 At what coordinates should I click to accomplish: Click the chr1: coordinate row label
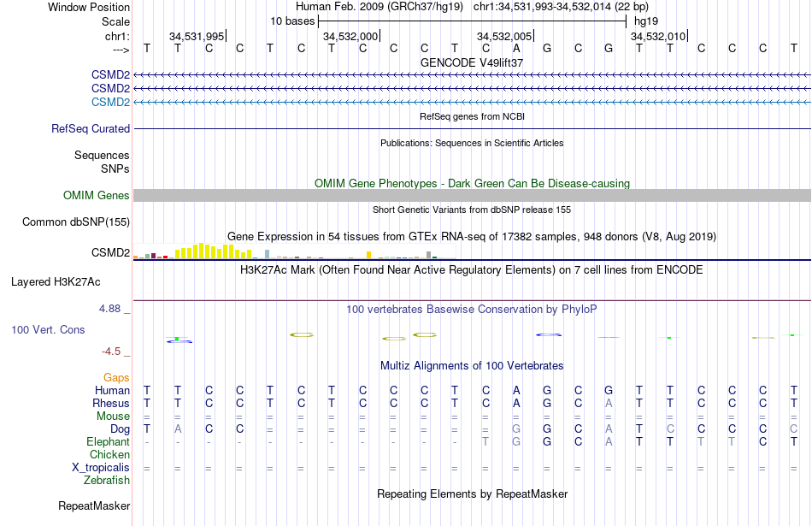117,36
